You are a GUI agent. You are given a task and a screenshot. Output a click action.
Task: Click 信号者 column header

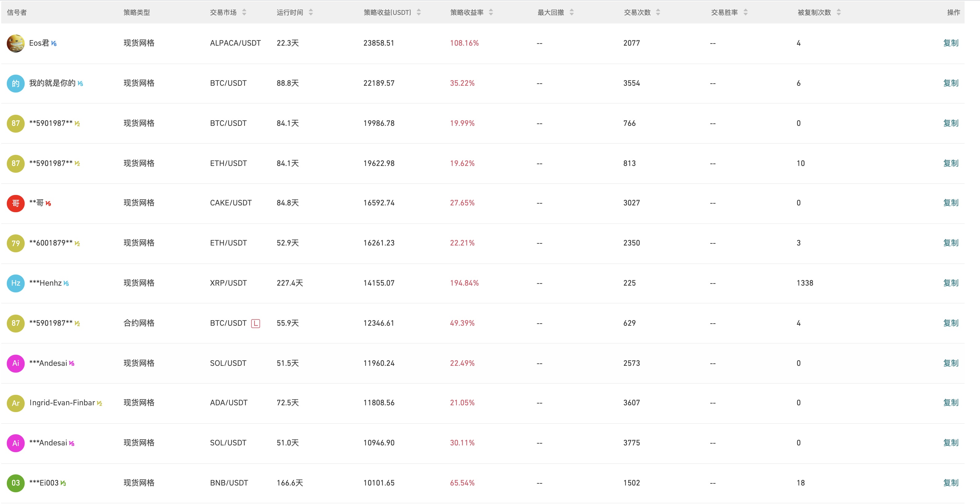(17, 12)
